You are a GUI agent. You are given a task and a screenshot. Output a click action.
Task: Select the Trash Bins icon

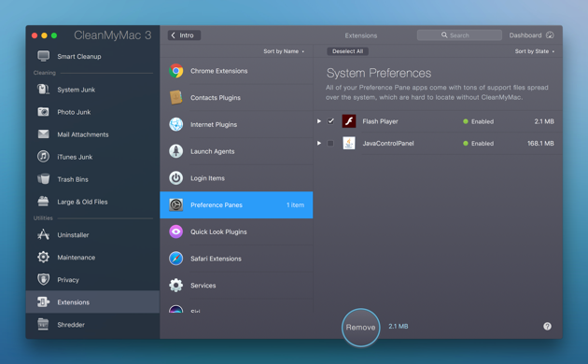pos(43,179)
